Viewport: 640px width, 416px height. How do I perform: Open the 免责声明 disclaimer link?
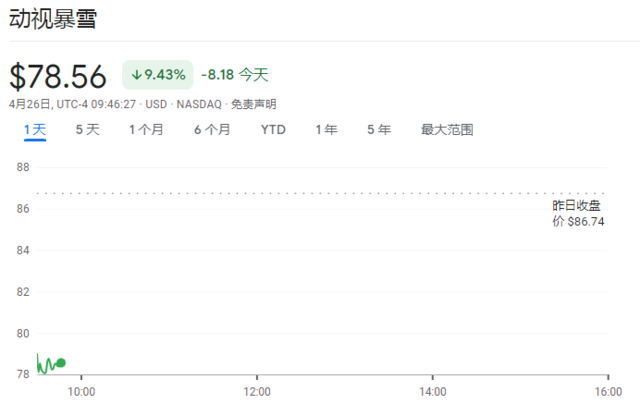point(253,105)
